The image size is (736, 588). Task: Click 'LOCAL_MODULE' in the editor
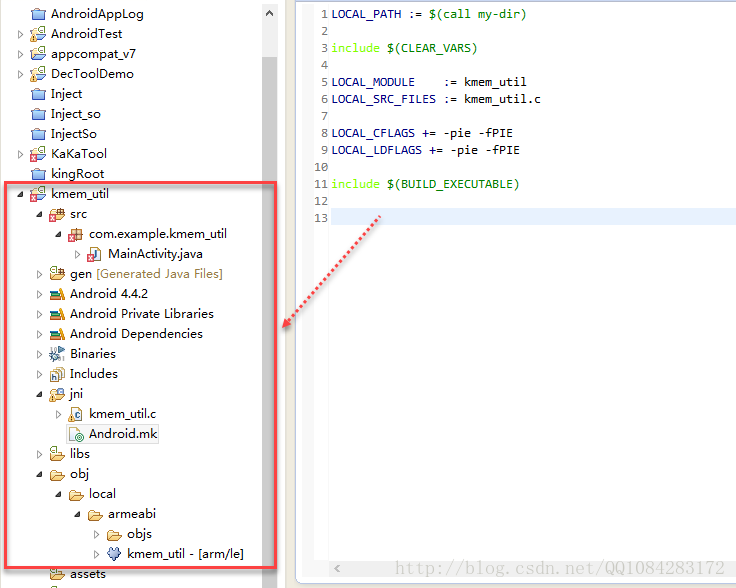(x=373, y=82)
